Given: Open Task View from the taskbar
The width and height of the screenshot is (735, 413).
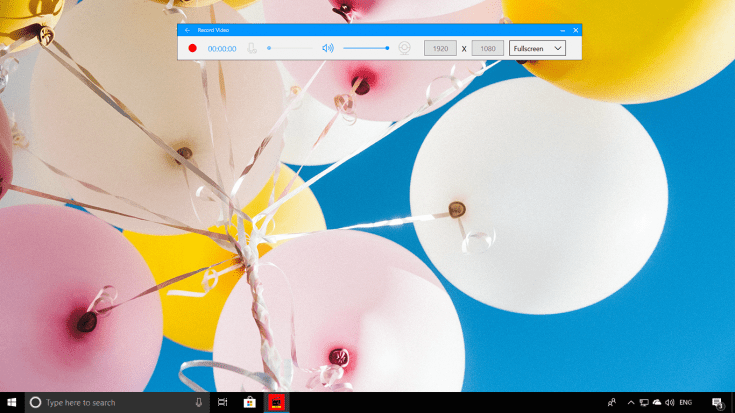Looking at the screenshot, I should 223,402.
